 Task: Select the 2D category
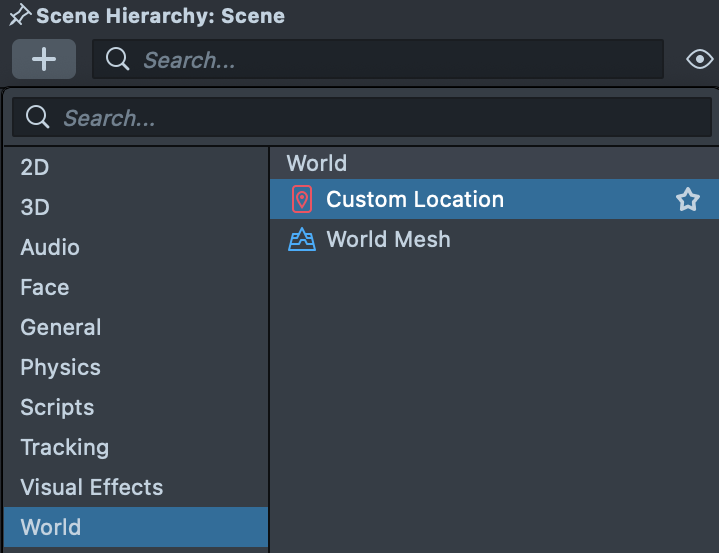tap(35, 167)
